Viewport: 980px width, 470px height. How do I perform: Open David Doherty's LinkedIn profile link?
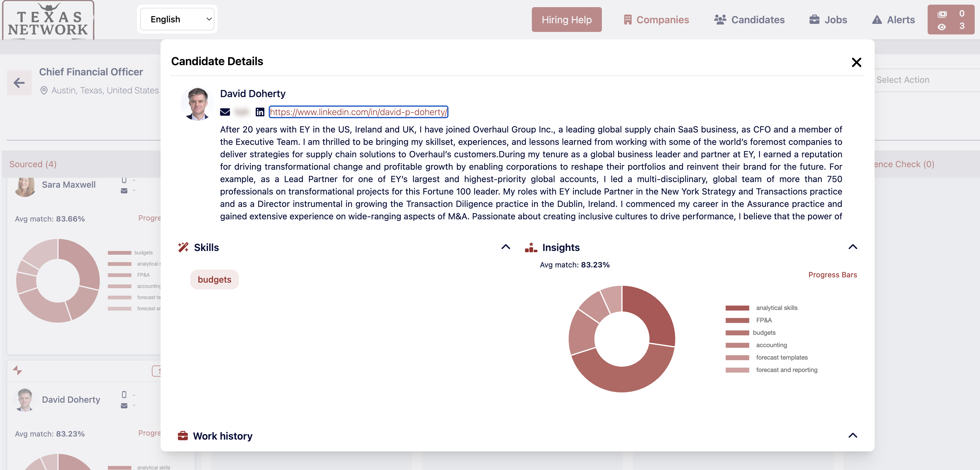[358, 112]
